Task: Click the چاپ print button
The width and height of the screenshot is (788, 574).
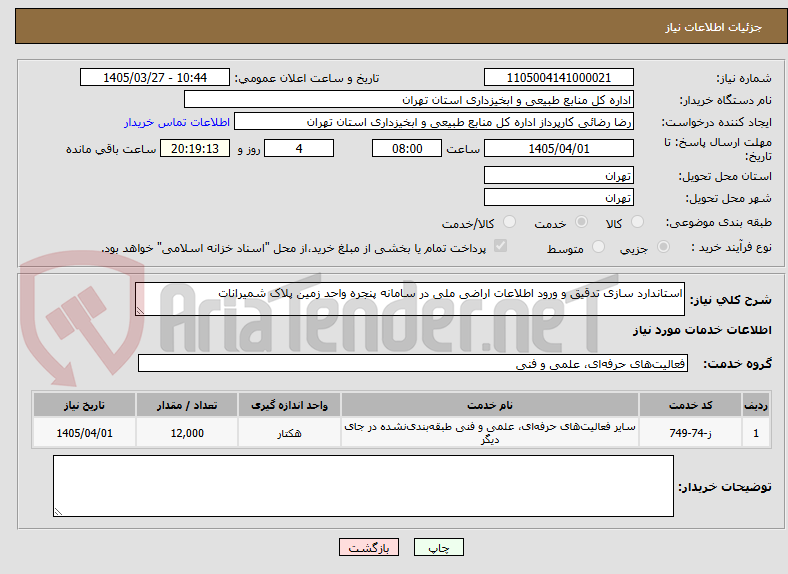Action: pyautogui.click(x=439, y=547)
